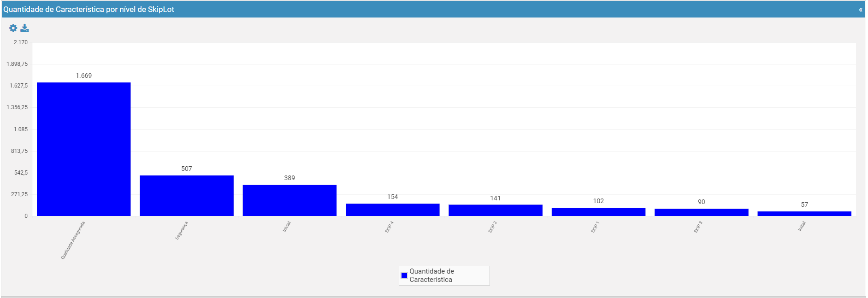Click the Segurança axis label
The image size is (868, 298).
tap(182, 230)
